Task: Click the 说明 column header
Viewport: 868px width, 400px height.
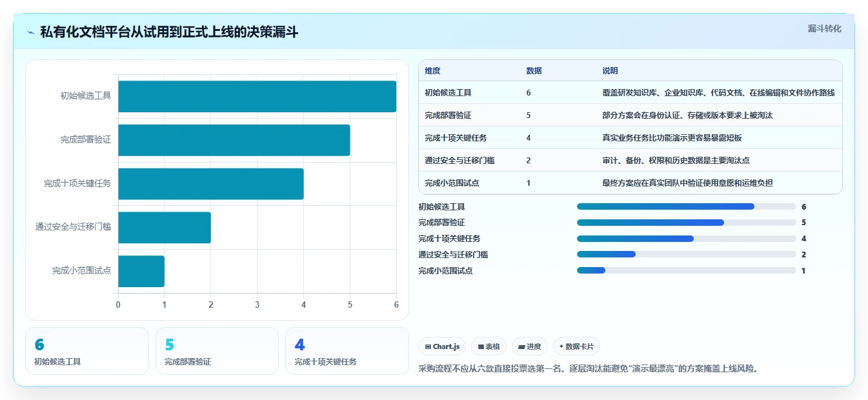Action: tap(610, 70)
